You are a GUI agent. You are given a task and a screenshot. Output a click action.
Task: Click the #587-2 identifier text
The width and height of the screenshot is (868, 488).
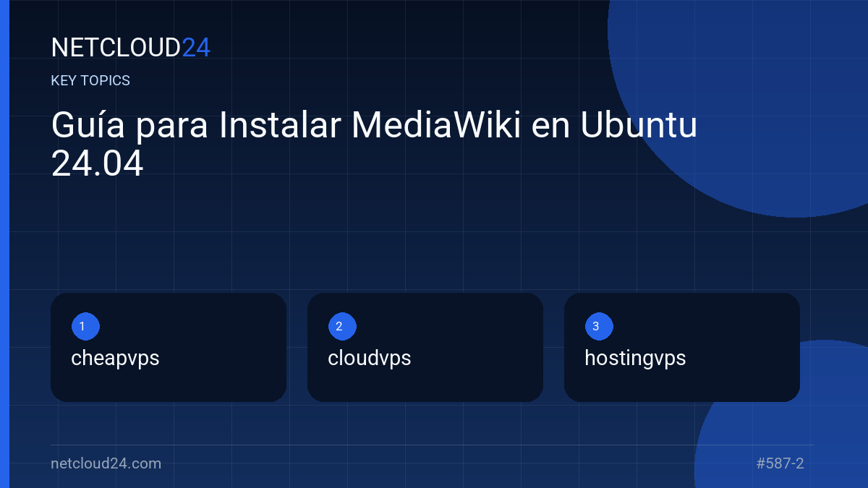pyautogui.click(x=780, y=463)
